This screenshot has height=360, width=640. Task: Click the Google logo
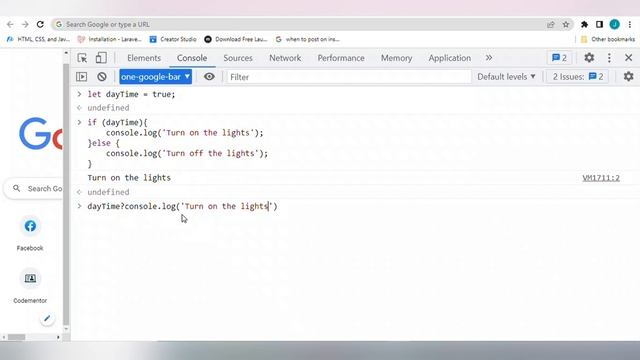41,134
